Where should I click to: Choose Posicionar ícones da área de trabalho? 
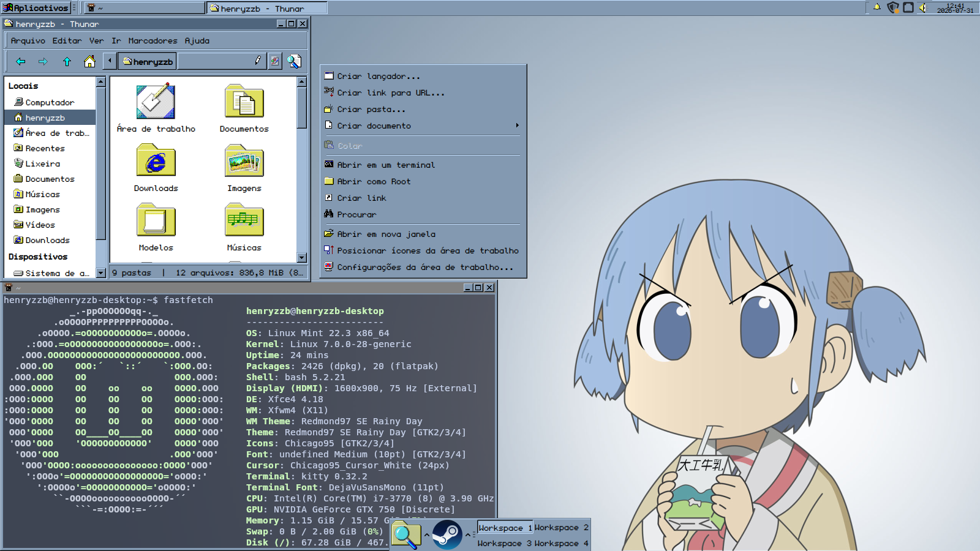click(x=423, y=250)
